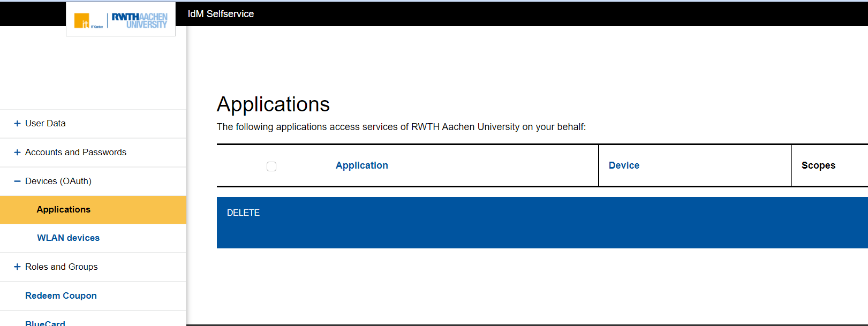
Task: Click the minus icon beside Devices (OAuth)
Action: 17,181
